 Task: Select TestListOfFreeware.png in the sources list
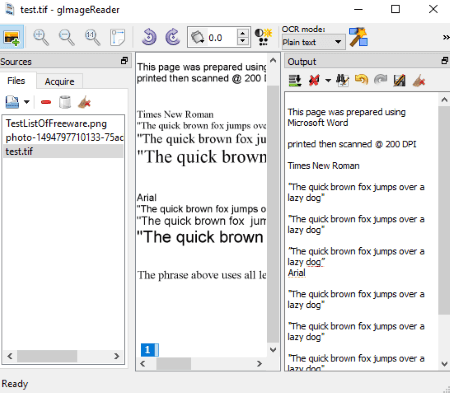pyautogui.click(x=56, y=124)
